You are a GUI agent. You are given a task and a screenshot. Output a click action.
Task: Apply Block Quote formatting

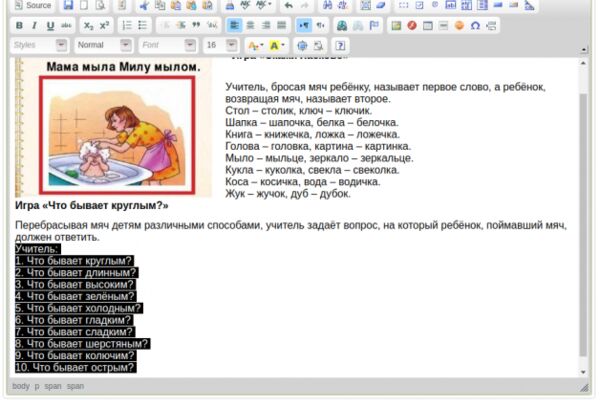coord(196,26)
